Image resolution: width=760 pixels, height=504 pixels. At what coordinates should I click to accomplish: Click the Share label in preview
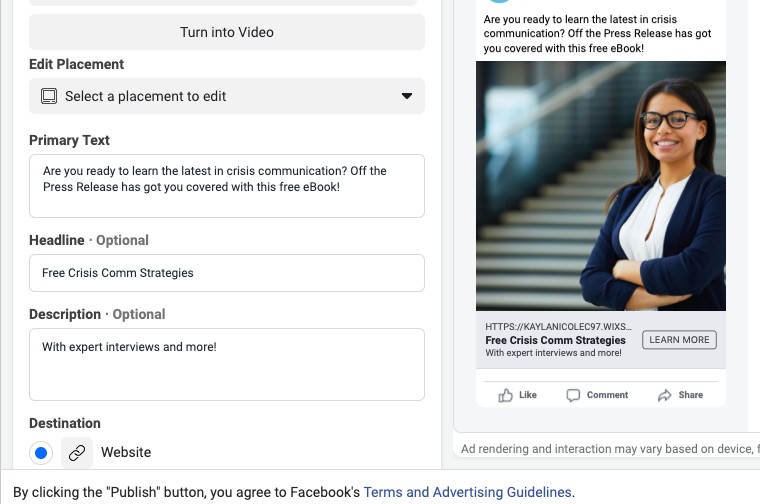click(691, 395)
